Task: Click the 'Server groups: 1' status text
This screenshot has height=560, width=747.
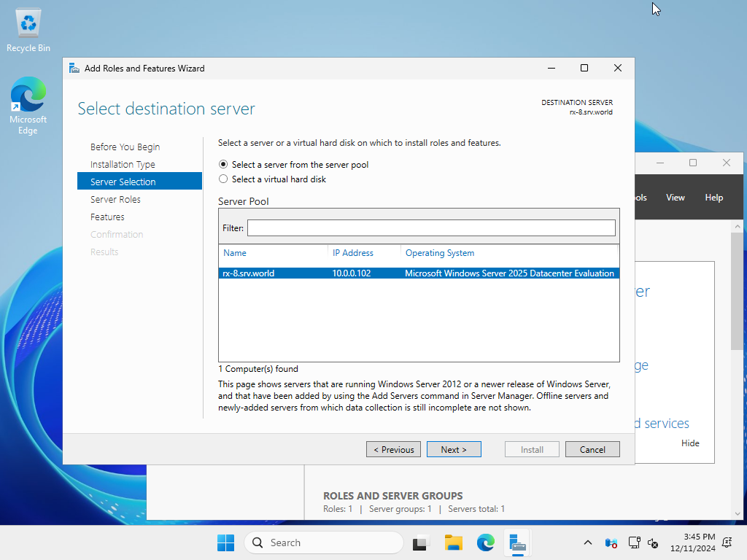Action: pyautogui.click(x=400, y=508)
